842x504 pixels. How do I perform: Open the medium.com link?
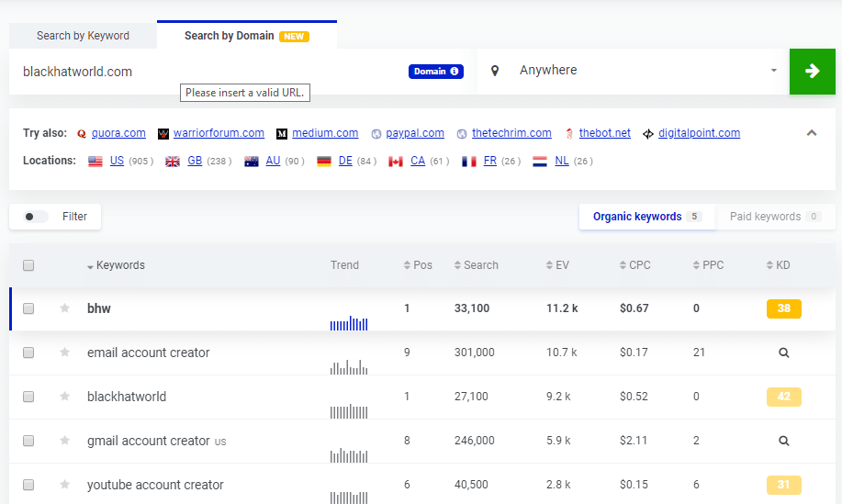point(325,133)
